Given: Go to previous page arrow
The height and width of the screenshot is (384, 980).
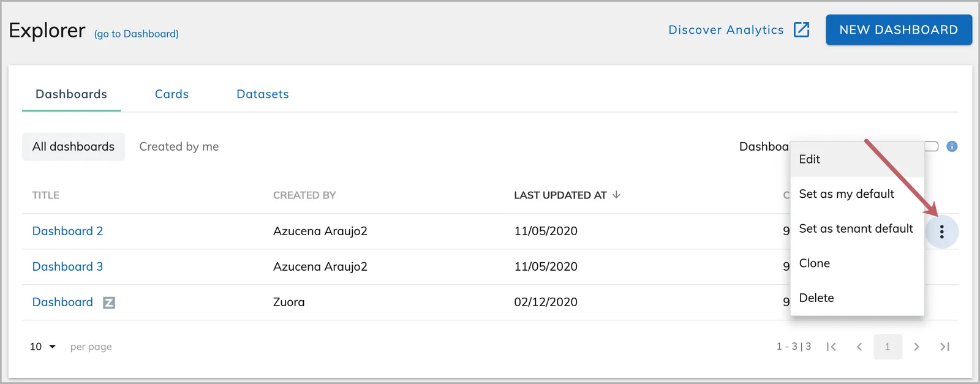Looking at the screenshot, I should click(859, 347).
